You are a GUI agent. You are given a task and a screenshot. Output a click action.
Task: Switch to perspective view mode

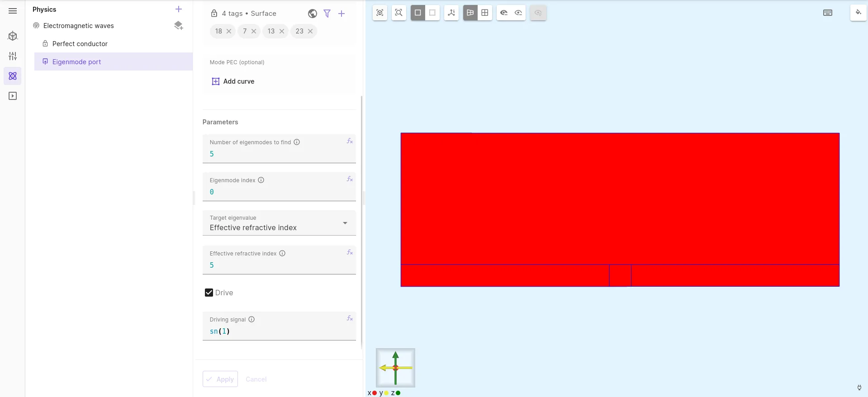tap(470, 13)
